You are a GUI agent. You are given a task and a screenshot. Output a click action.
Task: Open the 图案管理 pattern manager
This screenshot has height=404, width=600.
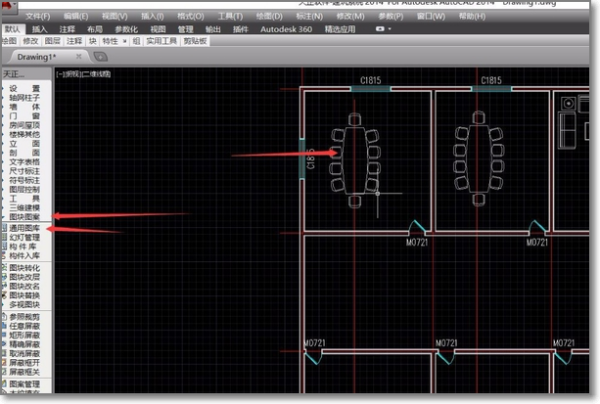pyautogui.click(x=24, y=384)
